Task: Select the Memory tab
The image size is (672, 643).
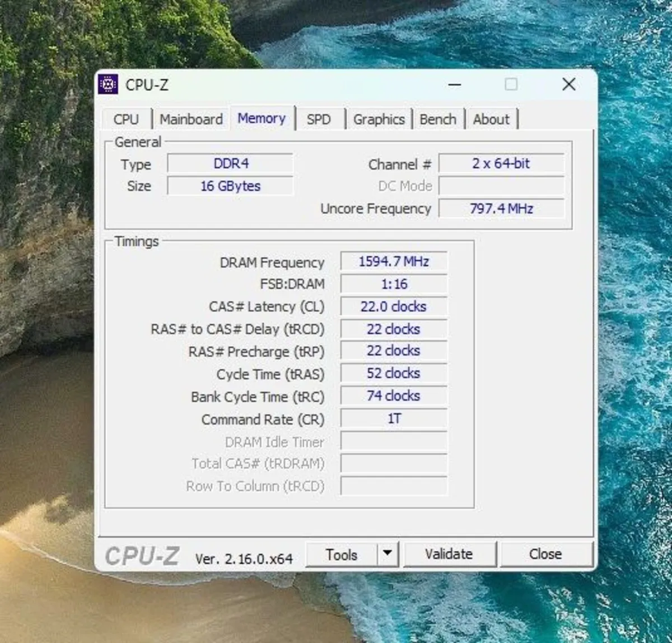Action: [x=262, y=118]
